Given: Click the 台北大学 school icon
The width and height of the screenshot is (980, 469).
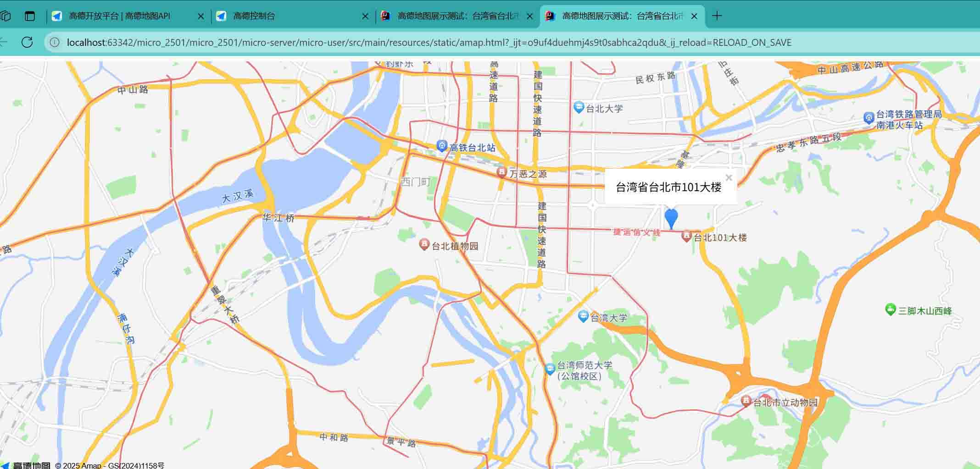Looking at the screenshot, I should click(579, 108).
